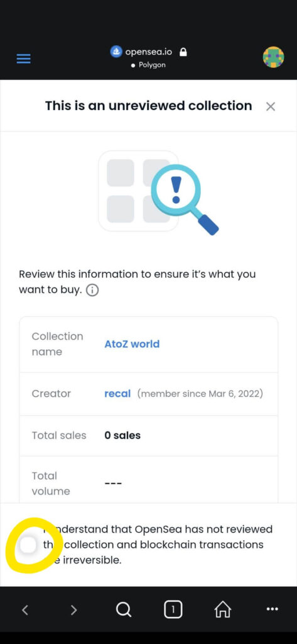Click the padlock security icon
Image resolution: width=297 pixels, height=644 pixels.
183,52
